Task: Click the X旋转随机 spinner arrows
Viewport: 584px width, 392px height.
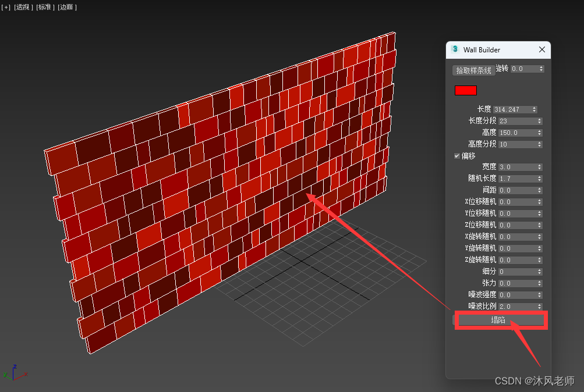Action: [540, 237]
